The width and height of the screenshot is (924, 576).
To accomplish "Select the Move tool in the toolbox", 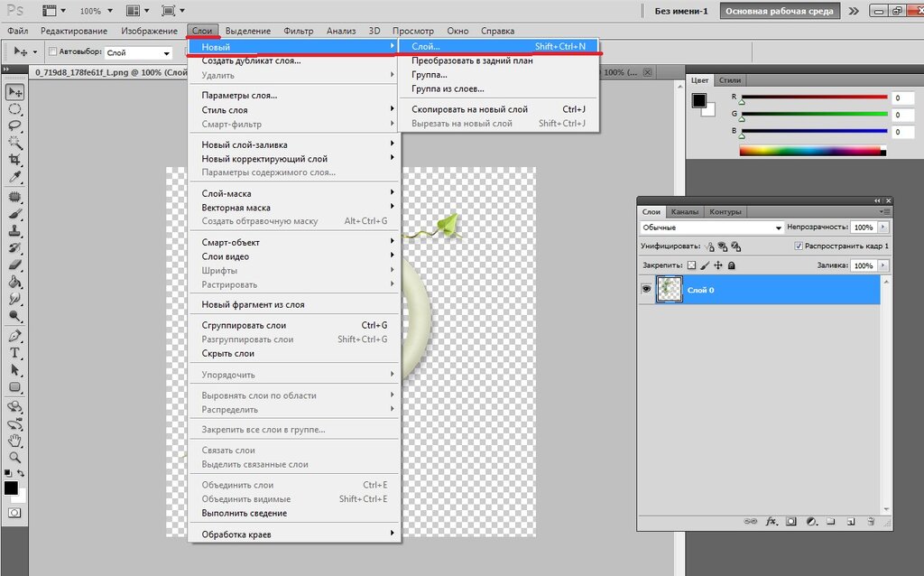I will pos(14,92).
